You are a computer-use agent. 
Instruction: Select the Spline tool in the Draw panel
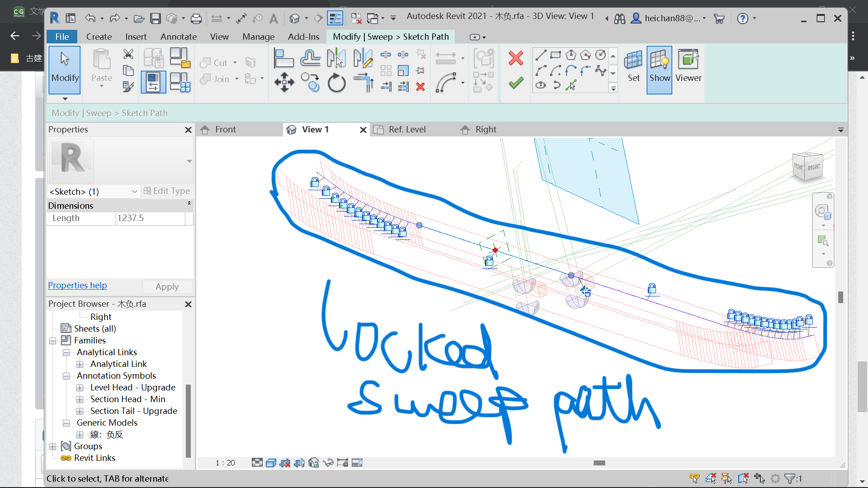pyautogui.click(x=601, y=70)
